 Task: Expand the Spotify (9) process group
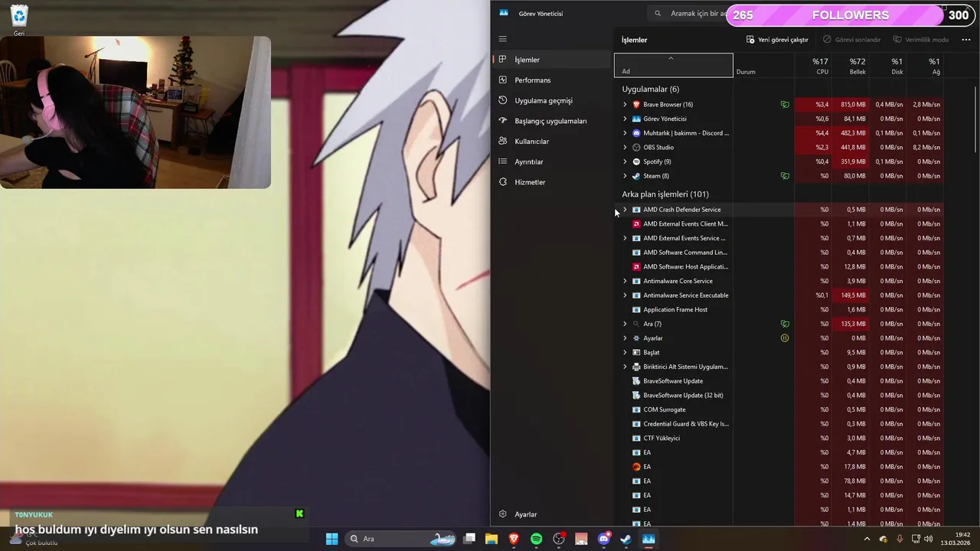tap(625, 161)
